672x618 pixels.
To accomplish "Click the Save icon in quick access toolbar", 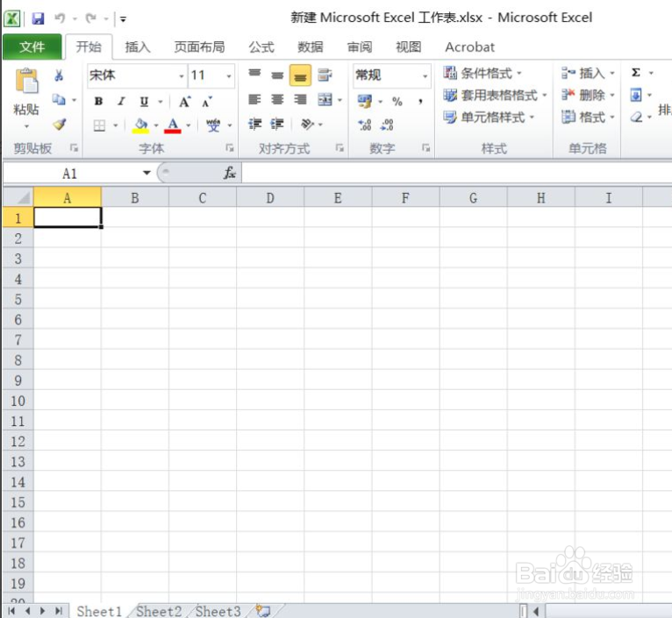I will [38, 18].
